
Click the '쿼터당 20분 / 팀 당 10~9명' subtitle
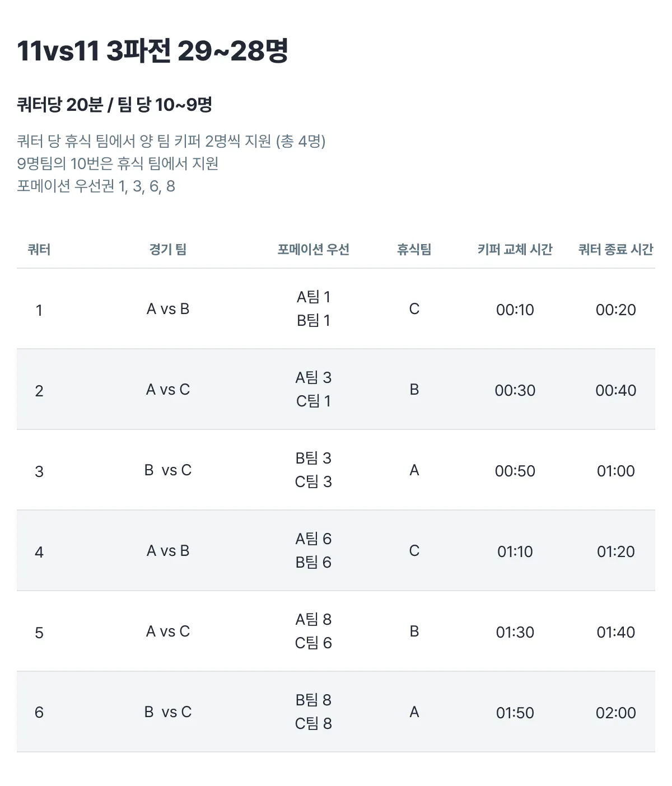click(x=114, y=105)
